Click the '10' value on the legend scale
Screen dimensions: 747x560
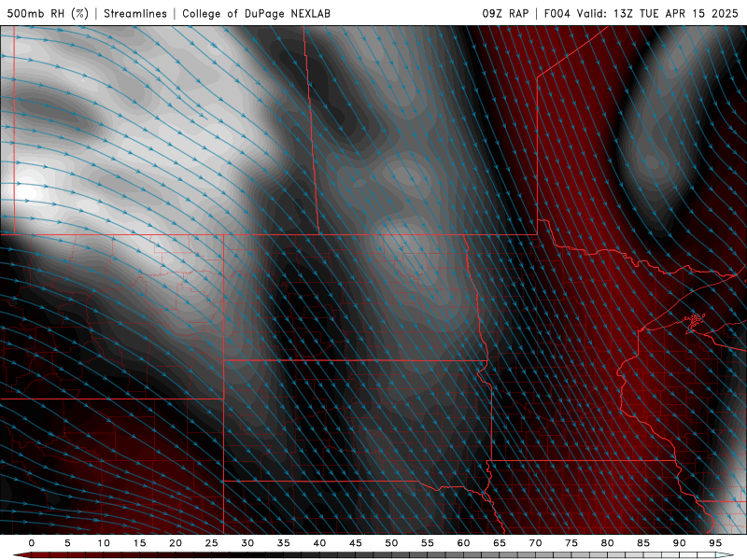pos(104,543)
